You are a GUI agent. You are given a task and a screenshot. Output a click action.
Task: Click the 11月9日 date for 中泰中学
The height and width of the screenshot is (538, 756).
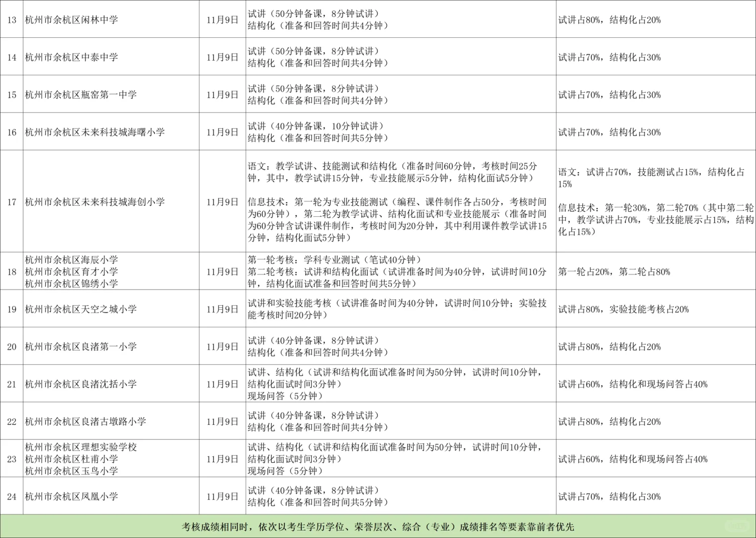(x=222, y=57)
